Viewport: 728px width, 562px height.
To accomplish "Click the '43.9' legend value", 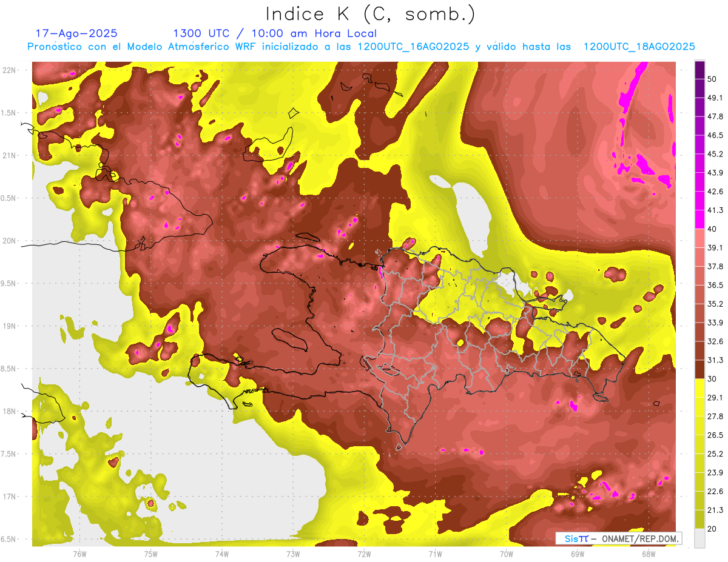I will (x=715, y=173).
